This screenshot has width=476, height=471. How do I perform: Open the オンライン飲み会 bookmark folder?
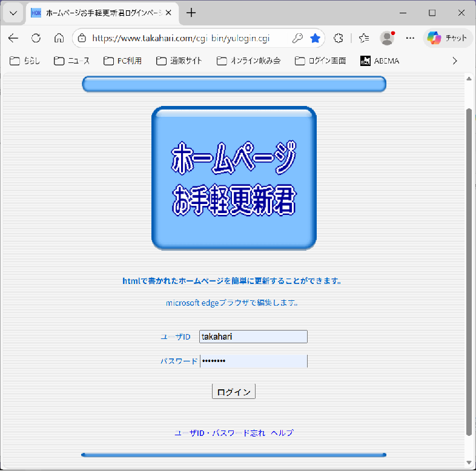click(249, 61)
